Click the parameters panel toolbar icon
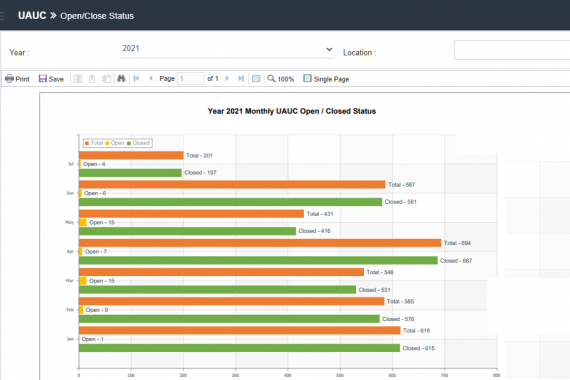Viewport: 570px width, 380px height. point(77,79)
